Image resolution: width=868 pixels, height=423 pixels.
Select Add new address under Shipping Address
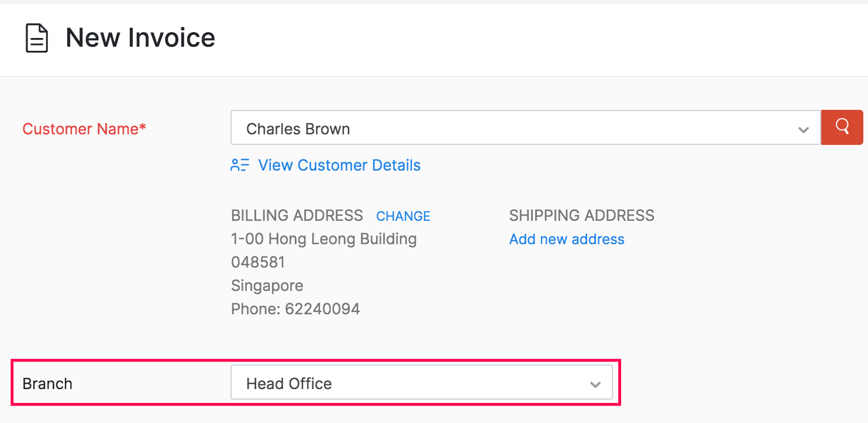tap(566, 239)
